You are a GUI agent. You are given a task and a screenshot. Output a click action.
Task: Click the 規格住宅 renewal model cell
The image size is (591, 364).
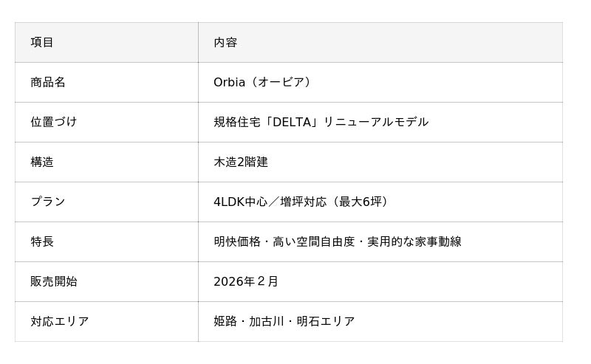[x=321, y=122]
